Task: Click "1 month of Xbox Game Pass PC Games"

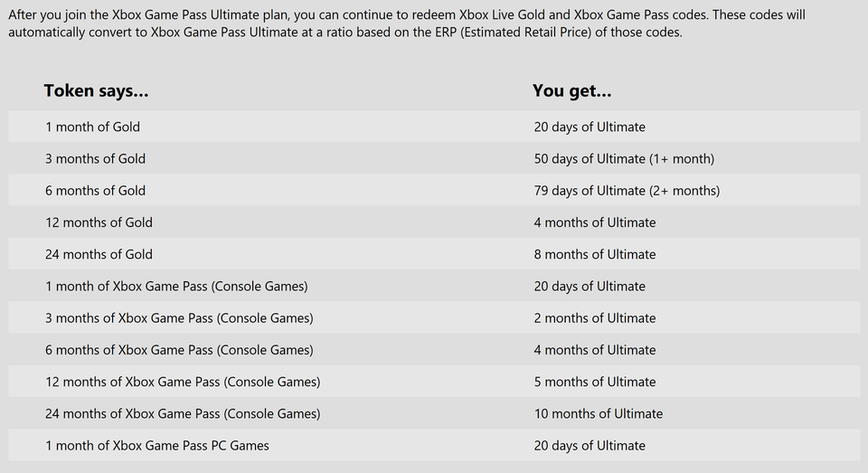Action: coord(157,445)
